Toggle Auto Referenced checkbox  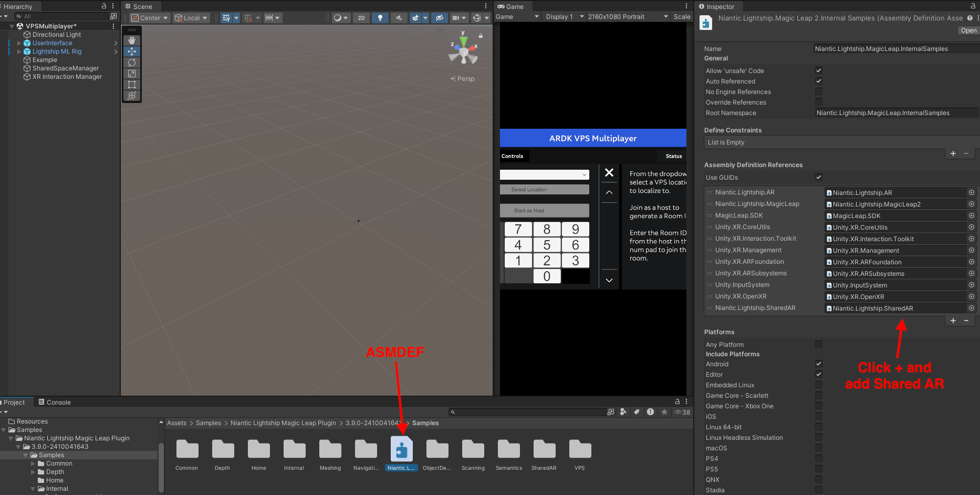(x=818, y=81)
